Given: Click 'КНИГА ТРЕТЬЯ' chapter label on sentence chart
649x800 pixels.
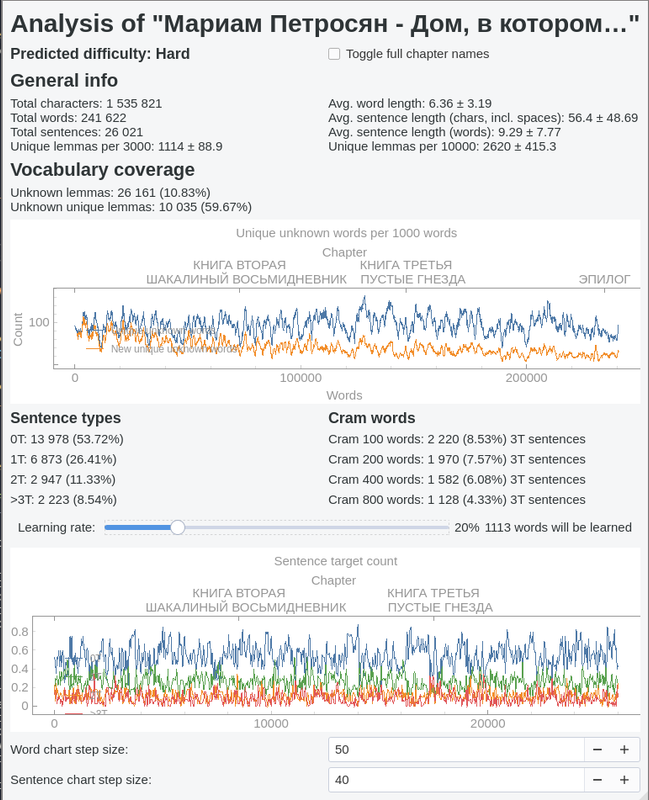Looking at the screenshot, I should (433, 593).
